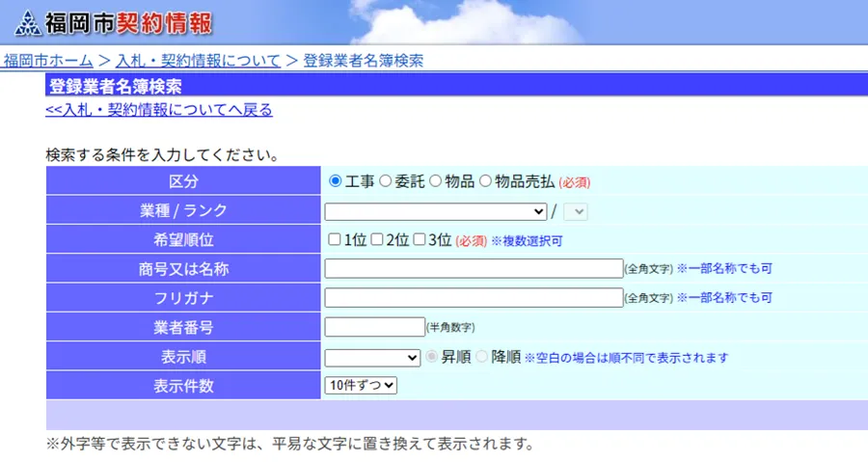Check the 2位 priority checkbox
The width and height of the screenshot is (868, 462).
pyautogui.click(x=377, y=239)
